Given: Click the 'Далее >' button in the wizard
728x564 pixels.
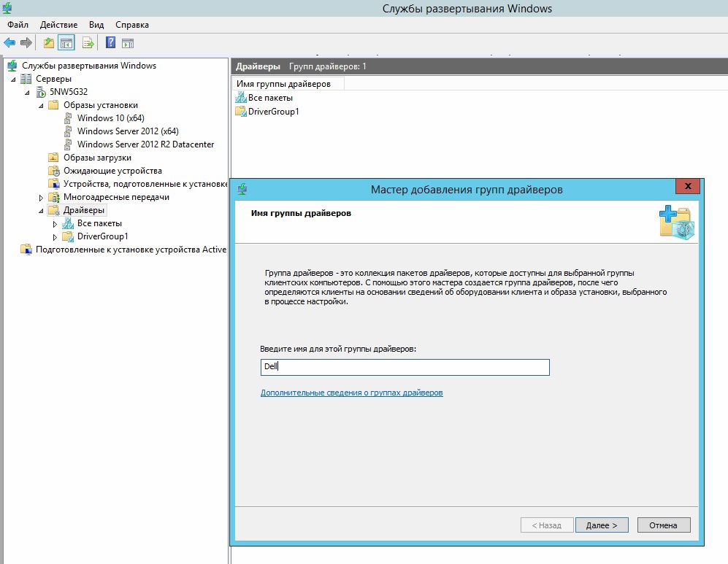Looking at the screenshot, I should pyautogui.click(x=601, y=525).
